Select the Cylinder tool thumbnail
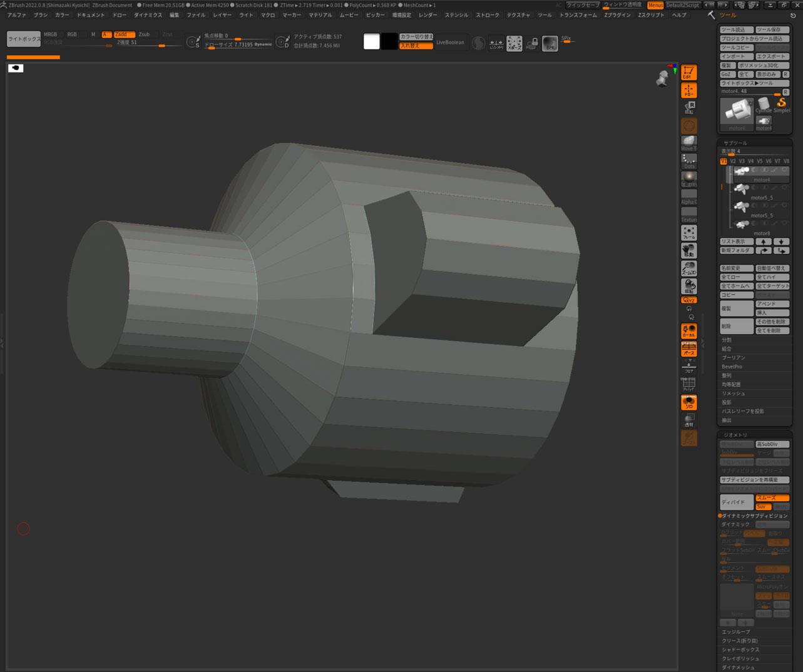This screenshot has width=803, height=672. pos(764,105)
